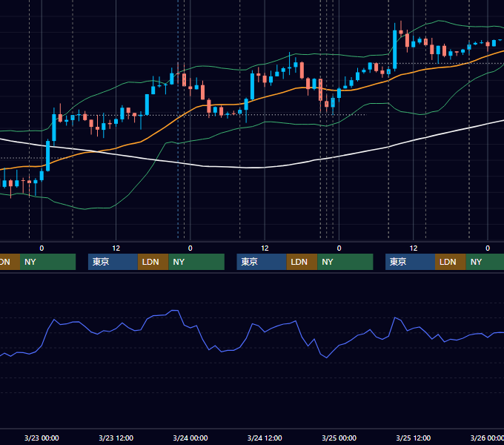Select the 東京 session block on 3/25
The image size is (504, 445).
pos(410,262)
